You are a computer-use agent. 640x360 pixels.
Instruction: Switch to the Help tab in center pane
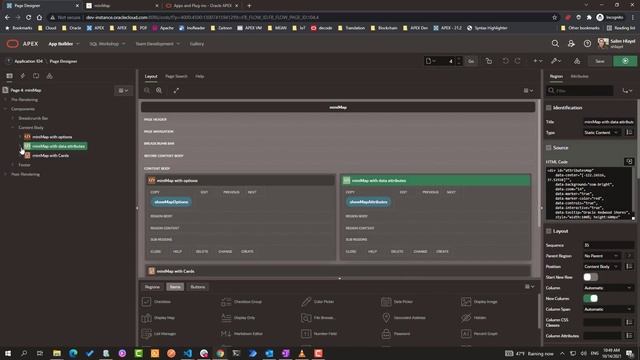click(x=200, y=76)
